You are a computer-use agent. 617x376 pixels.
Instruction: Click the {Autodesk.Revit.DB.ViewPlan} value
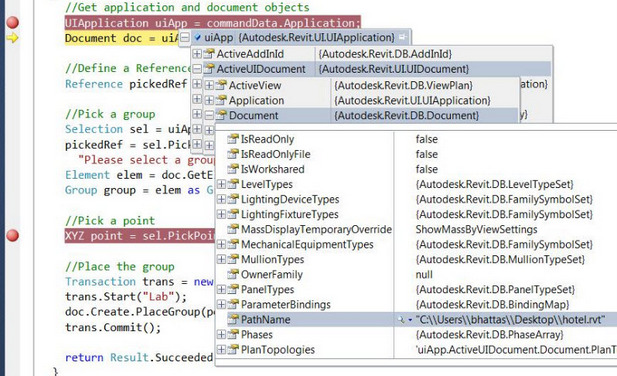[403, 85]
